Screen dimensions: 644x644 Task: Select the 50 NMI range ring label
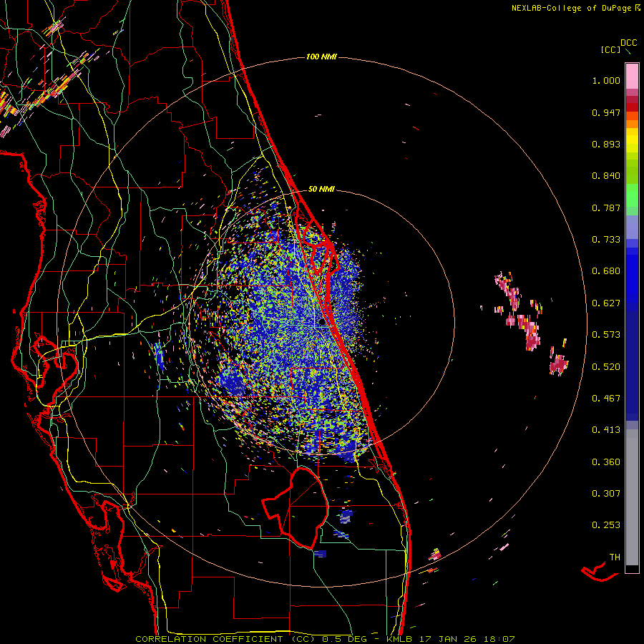click(321, 189)
